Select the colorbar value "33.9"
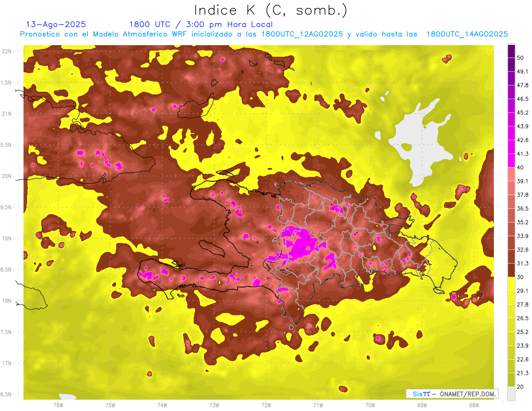 (x=523, y=236)
